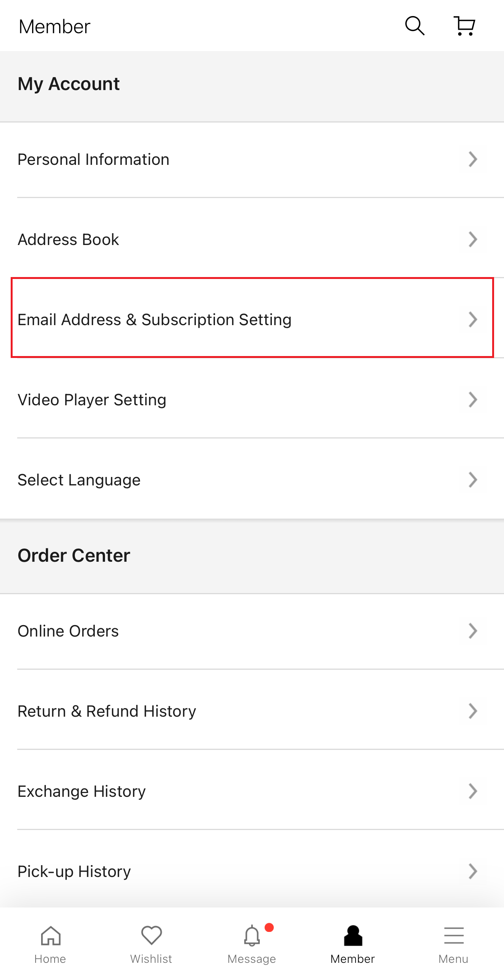This screenshot has width=504, height=980.
Task: Expand Personal Information chevron arrow
Action: 473,160
